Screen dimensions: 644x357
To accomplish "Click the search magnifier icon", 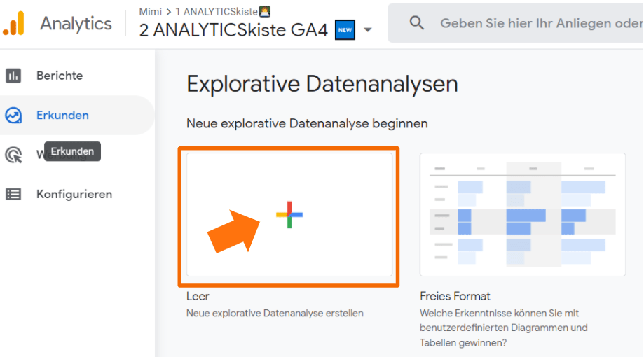I will [417, 24].
